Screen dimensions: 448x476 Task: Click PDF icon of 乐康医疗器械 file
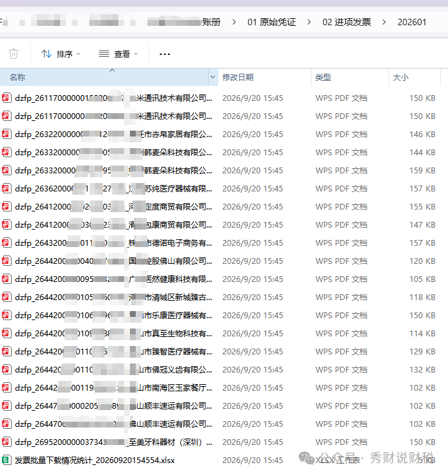click(x=6, y=315)
